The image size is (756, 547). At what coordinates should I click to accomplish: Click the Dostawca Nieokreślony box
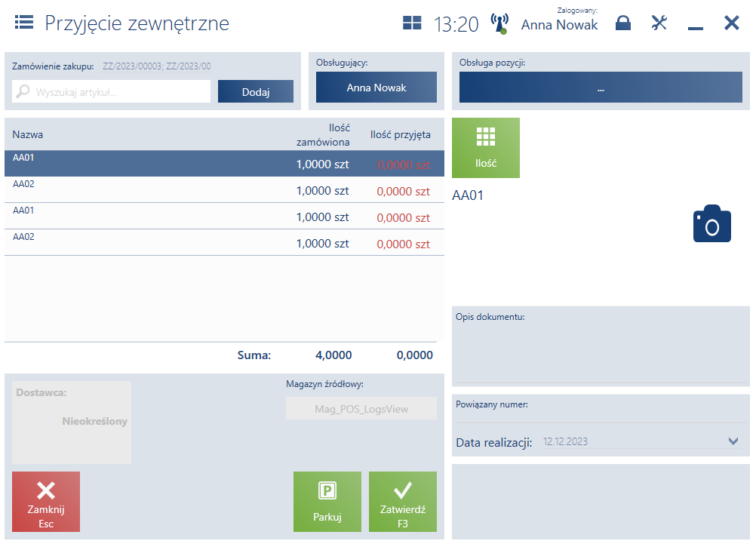point(72,423)
